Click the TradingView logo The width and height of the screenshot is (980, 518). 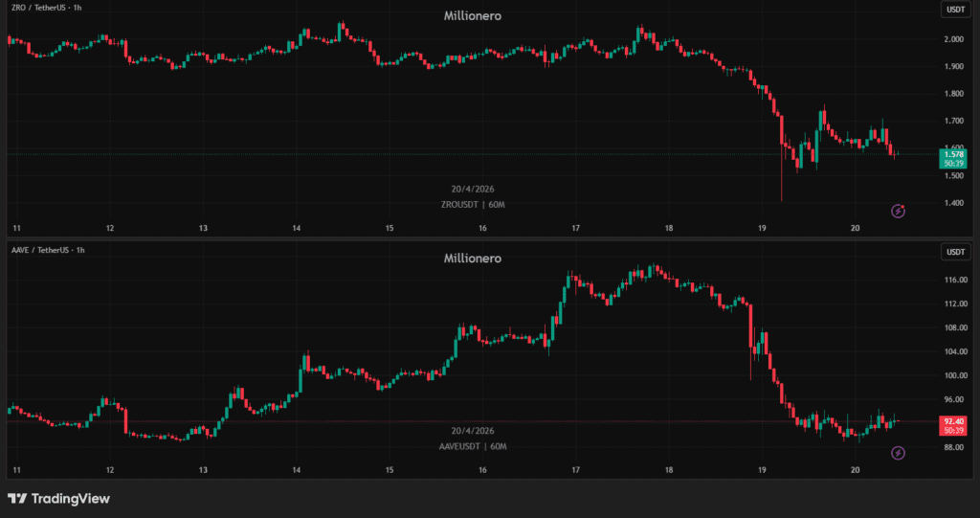click(59, 499)
